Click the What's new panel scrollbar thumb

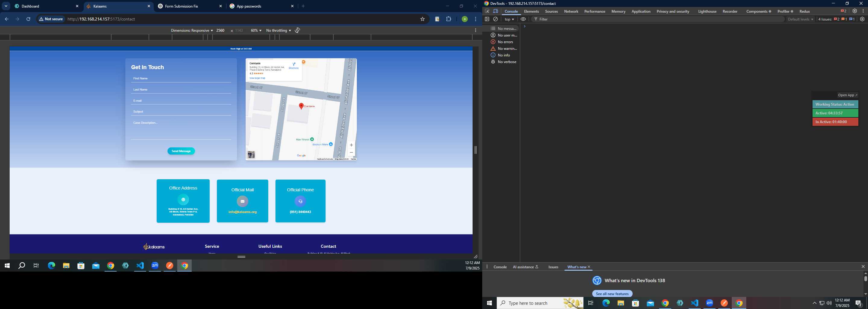pyautogui.click(x=865, y=279)
